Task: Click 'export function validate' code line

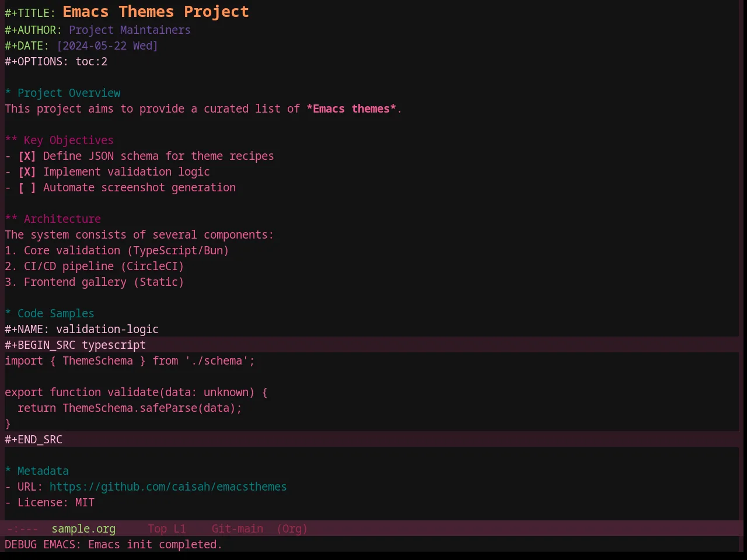Action: (x=136, y=393)
